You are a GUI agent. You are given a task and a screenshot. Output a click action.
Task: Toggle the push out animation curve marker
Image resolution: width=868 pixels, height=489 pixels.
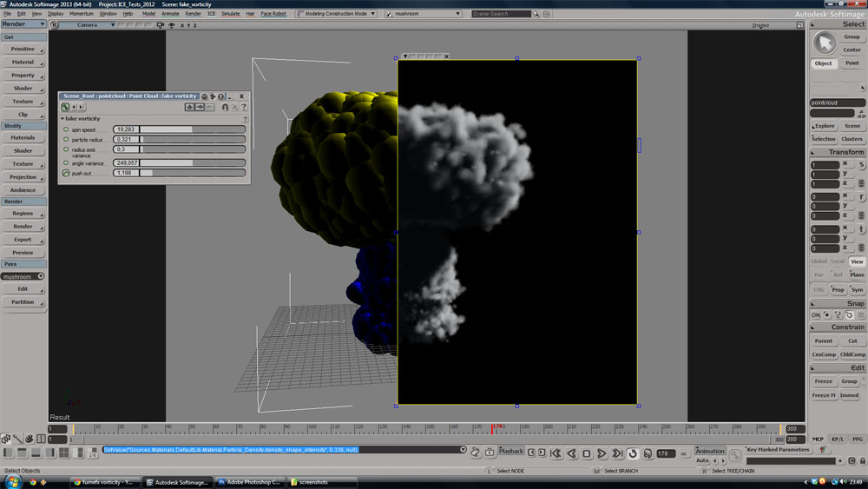[66, 173]
